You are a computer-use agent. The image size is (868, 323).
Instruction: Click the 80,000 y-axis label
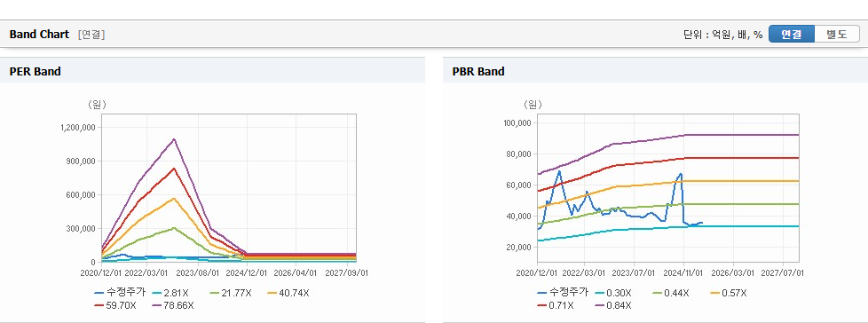tap(520, 154)
